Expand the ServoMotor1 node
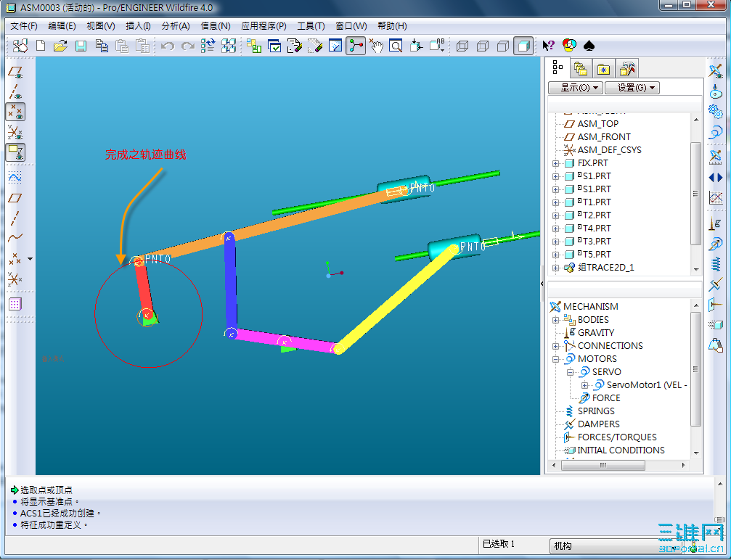Viewport: 731px width, 560px height. click(x=584, y=385)
